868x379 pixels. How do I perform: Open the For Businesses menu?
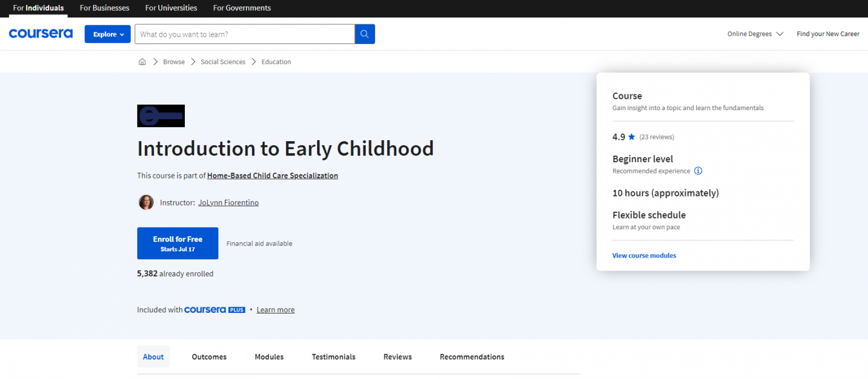pyautogui.click(x=104, y=8)
